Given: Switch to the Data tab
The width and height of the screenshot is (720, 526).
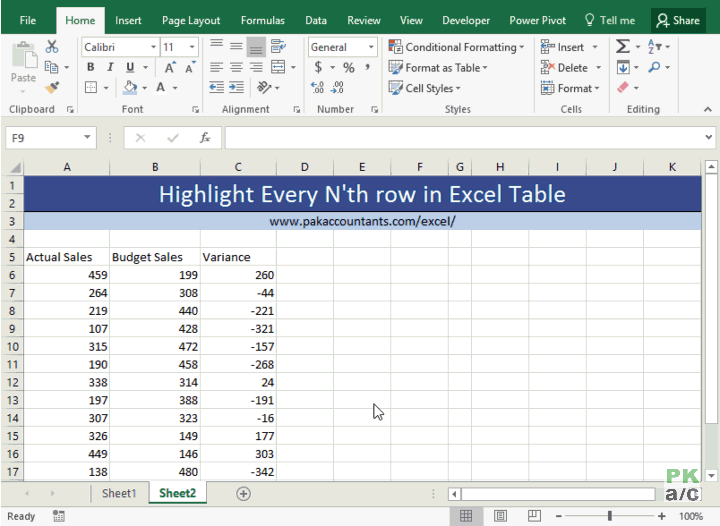Looking at the screenshot, I should click(316, 20).
